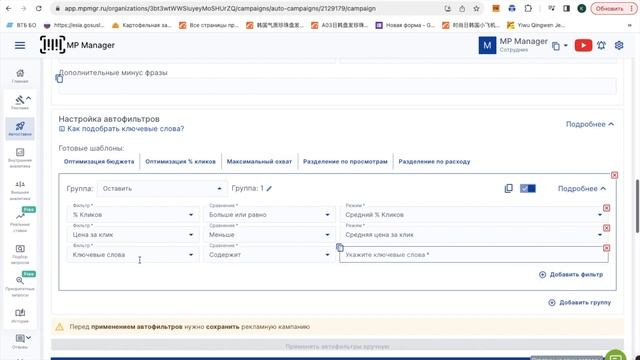This screenshot has height=360, width=640.
Task: Delete the Ключевые слова filter row
Action: pos(607,248)
